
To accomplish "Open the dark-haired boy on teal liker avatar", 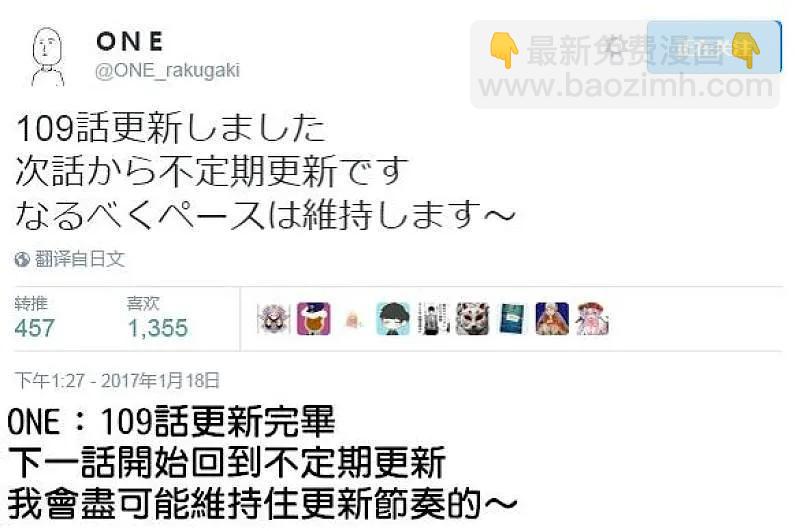I will 393,319.
